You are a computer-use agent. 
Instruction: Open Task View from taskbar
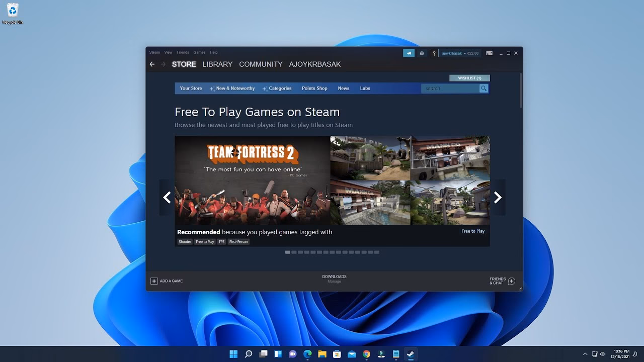[x=263, y=354]
